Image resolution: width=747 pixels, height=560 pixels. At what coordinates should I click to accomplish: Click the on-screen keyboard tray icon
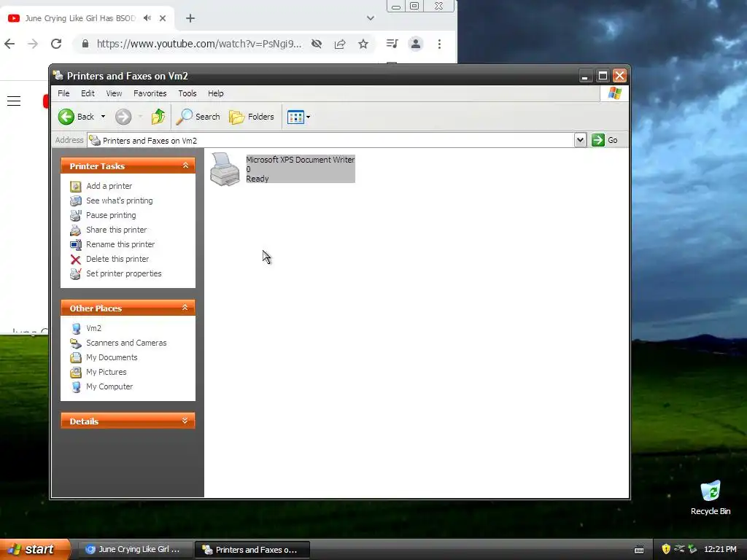click(639, 550)
